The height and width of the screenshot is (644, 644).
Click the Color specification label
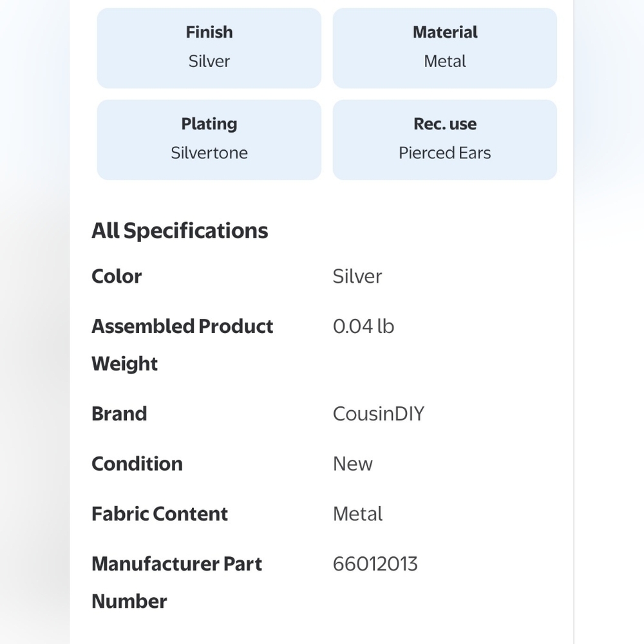point(117,276)
